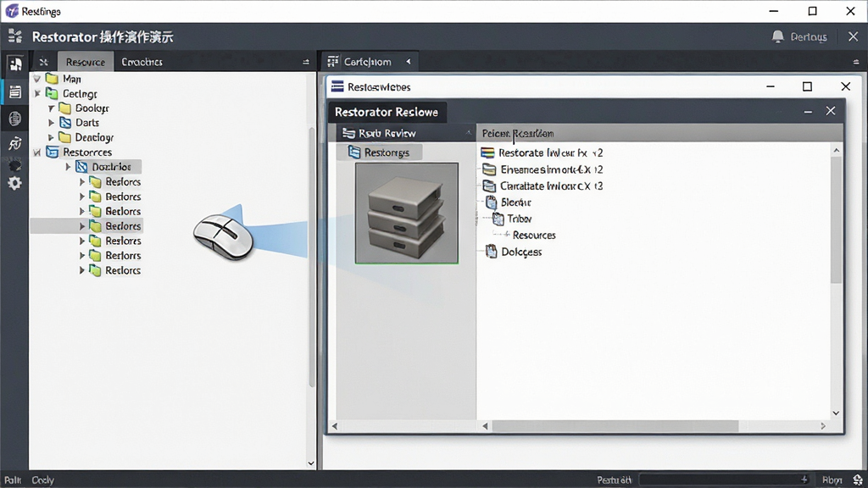Click the arrow next to the Cartchjom tab
Image resolution: width=868 pixels, height=488 pixels.
[409, 61]
